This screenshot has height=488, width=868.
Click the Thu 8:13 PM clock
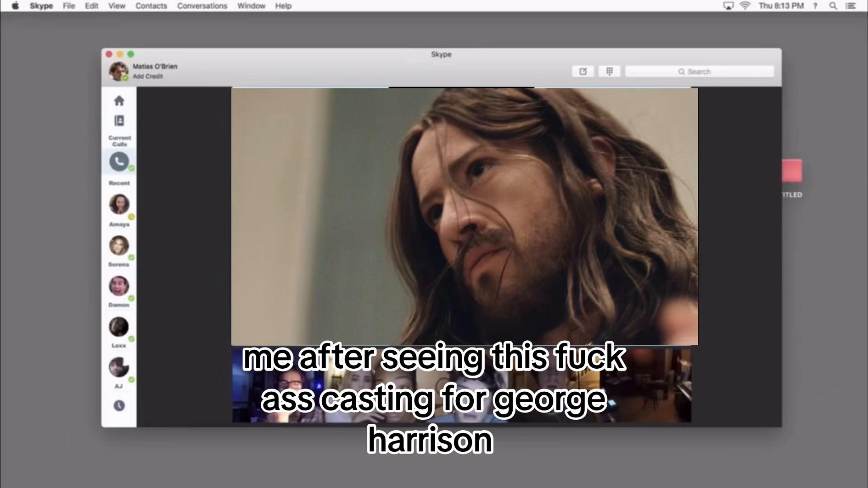[x=781, y=6]
